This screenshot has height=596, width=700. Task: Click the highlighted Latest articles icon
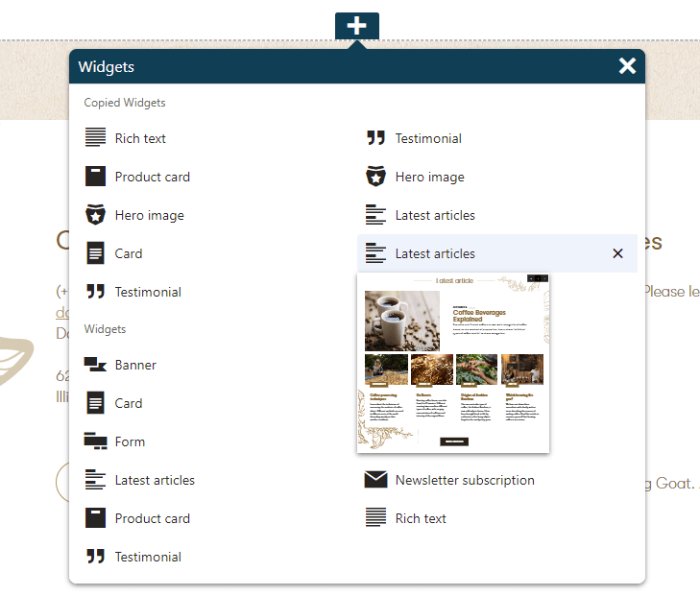click(375, 253)
